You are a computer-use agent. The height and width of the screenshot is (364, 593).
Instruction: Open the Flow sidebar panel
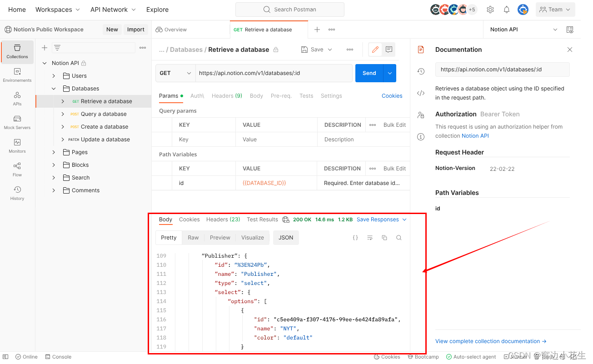(17, 170)
